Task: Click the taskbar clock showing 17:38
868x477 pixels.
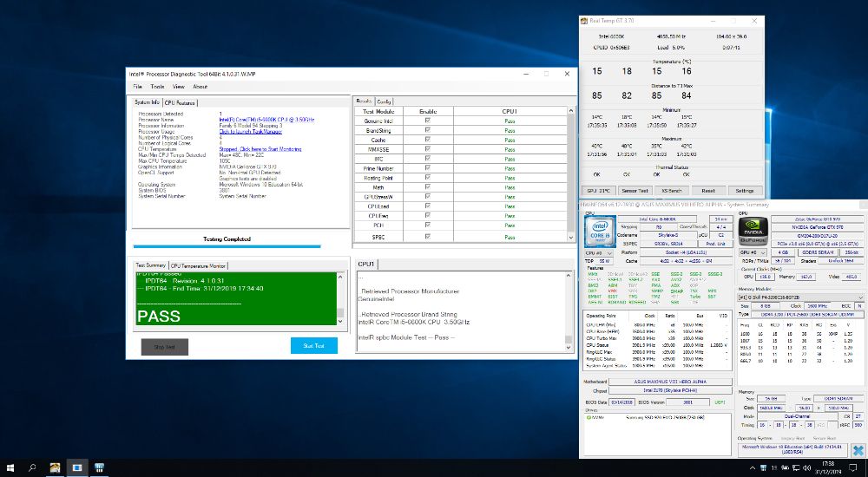Action: point(828,467)
